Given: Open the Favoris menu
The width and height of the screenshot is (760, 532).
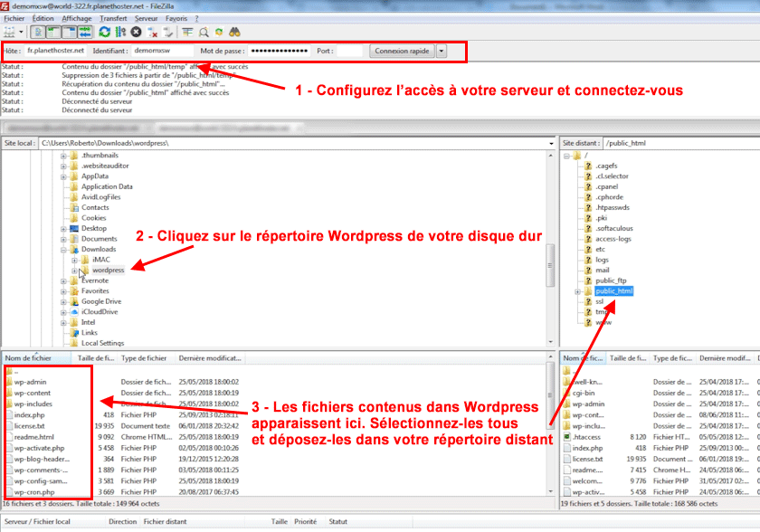Looking at the screenshot, I should pos(176,18).
